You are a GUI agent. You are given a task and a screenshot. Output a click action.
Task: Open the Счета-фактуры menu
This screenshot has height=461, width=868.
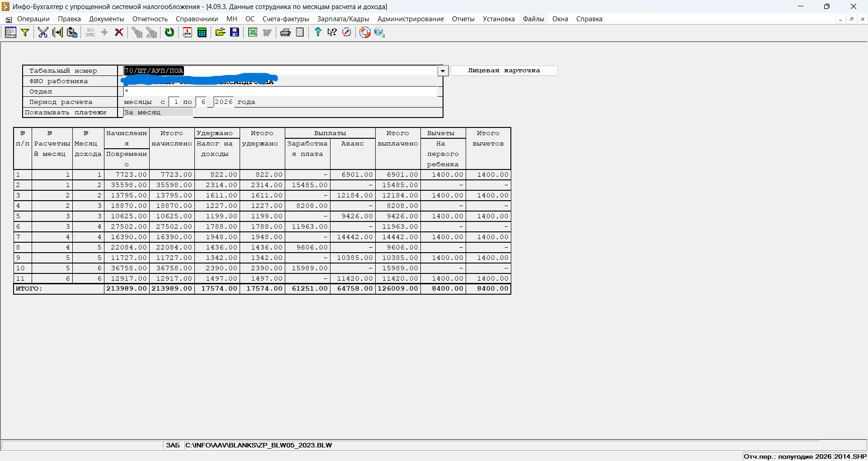[x=286, y=19]
